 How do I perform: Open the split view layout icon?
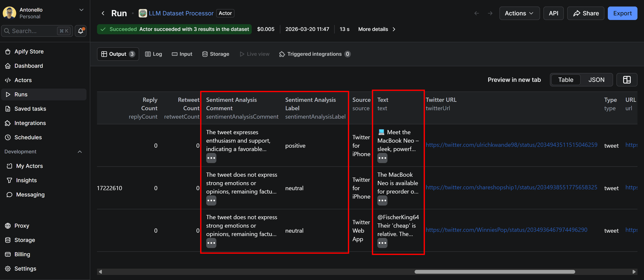coord(627,80)
